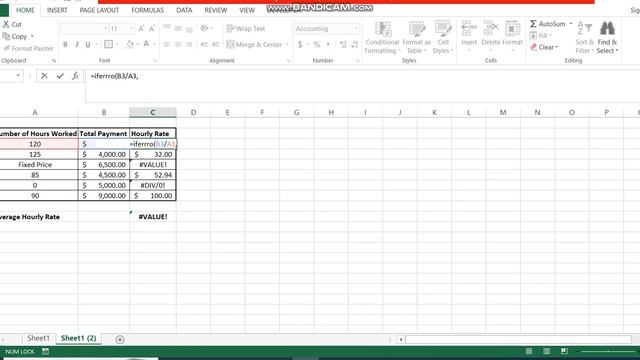This screenshot has height=360, width=640.
Task: Click the horizontal scrollbar left arrow
Action: click(401, 339)
